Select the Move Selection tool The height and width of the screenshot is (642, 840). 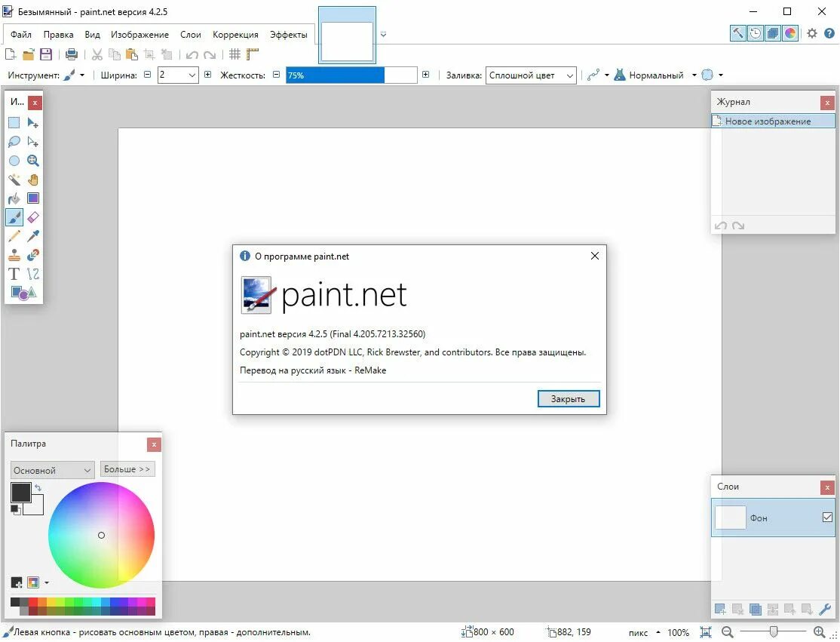pos(32,142)
